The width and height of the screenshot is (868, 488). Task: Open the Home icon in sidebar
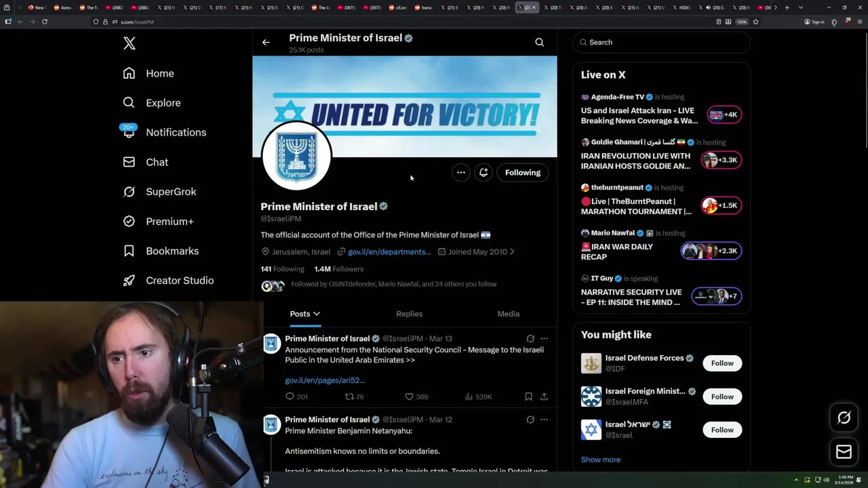[129, 73]
